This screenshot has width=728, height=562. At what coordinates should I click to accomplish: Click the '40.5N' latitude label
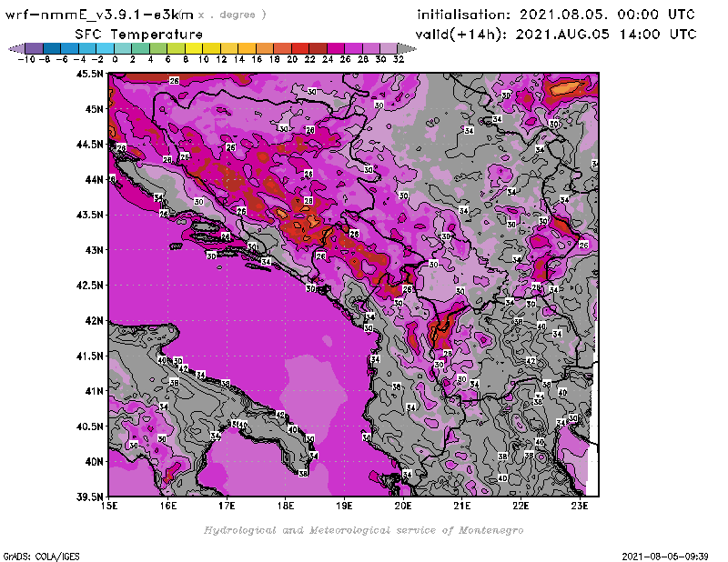pyautogui.click(x=89, y=427)
